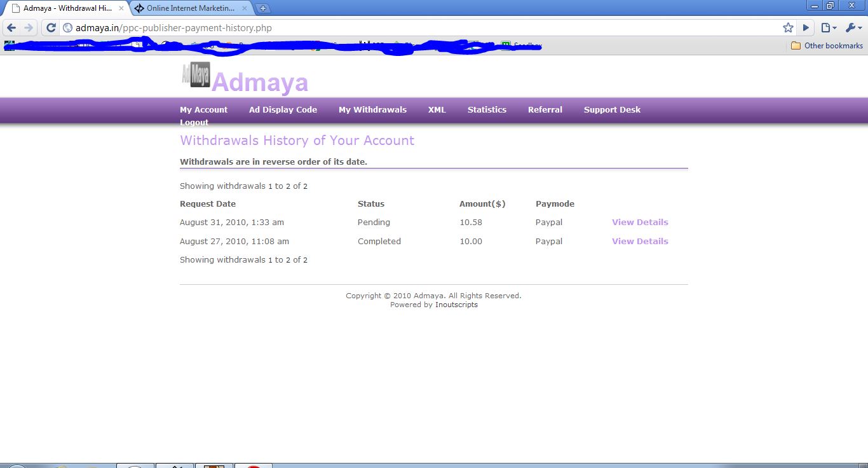Click Paypal in the Completed row
This screenshot has height=468, width=868.
(x=549, y=241)
